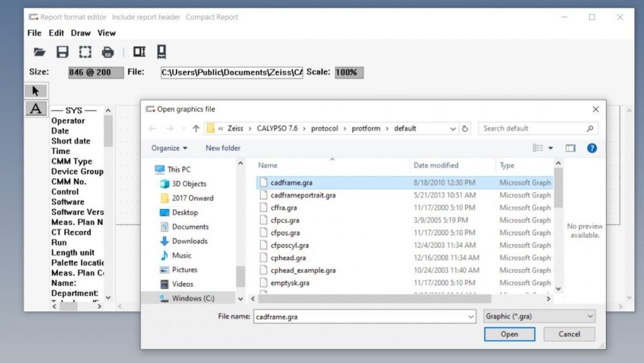This screenshot has width=644, height=363.
Task: Open the help question mark icon
Action: [592, 148]
